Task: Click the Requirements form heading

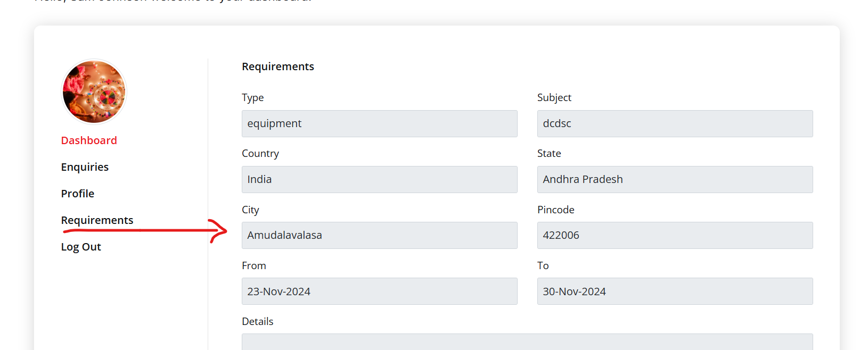Action: pos(278,66)
